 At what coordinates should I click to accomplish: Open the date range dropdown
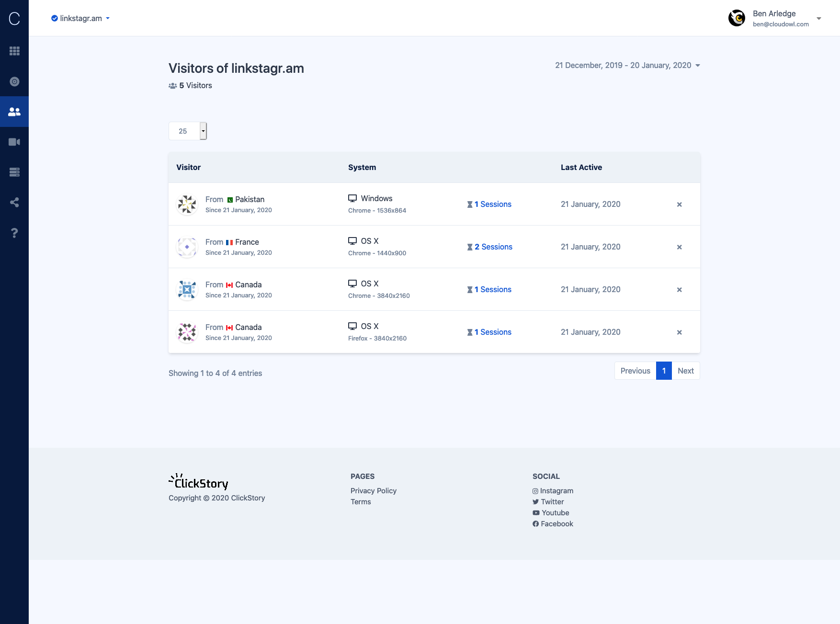coord(627,65)
